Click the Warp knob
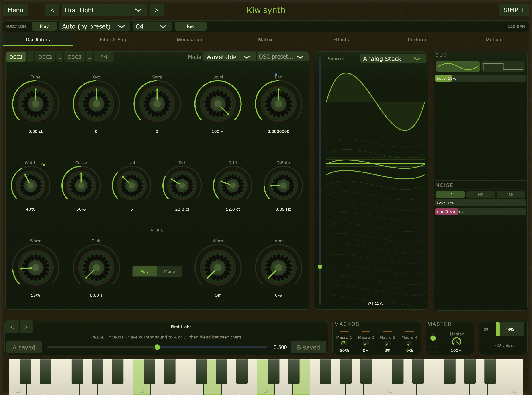This screenshot has height=395, width=532. click(217, 268)
